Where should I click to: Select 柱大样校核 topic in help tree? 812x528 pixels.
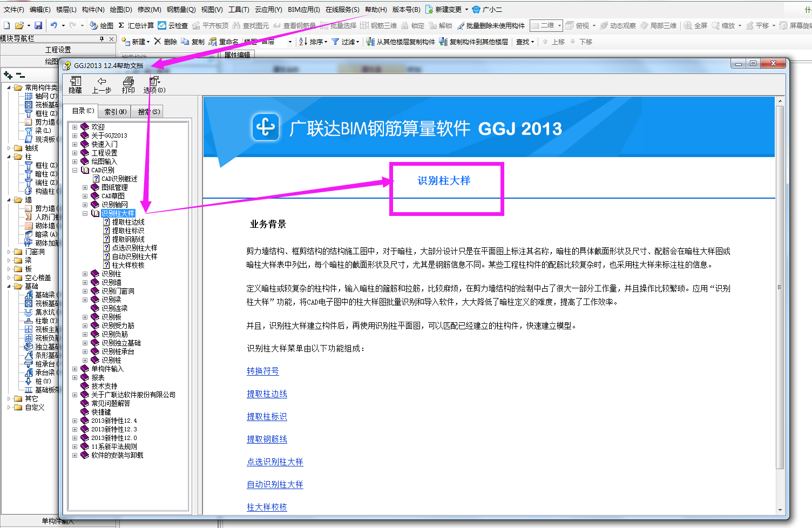pos(128,265)
